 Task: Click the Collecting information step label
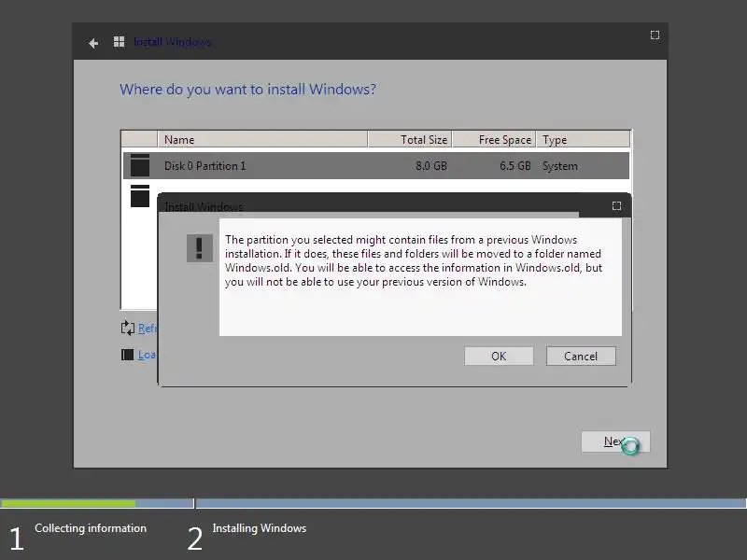click(x=91, y=528)
